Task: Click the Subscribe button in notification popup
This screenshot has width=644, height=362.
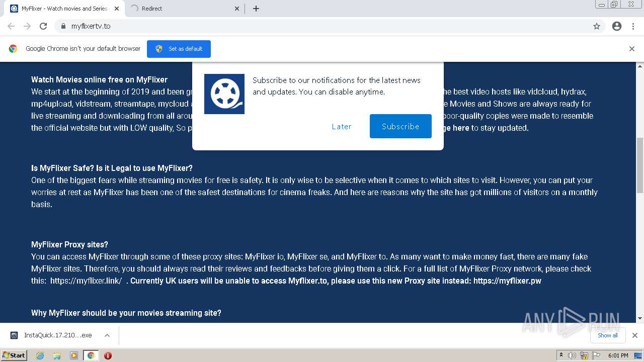Action: (x=400, y=126)
